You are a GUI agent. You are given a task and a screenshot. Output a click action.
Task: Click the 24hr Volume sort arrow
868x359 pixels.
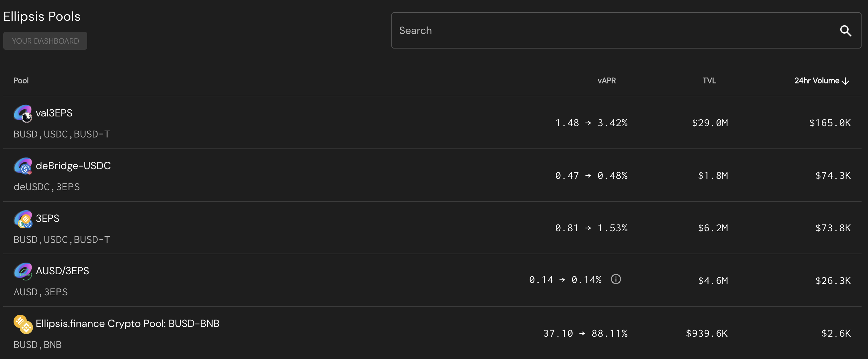(x=845, y=81)
